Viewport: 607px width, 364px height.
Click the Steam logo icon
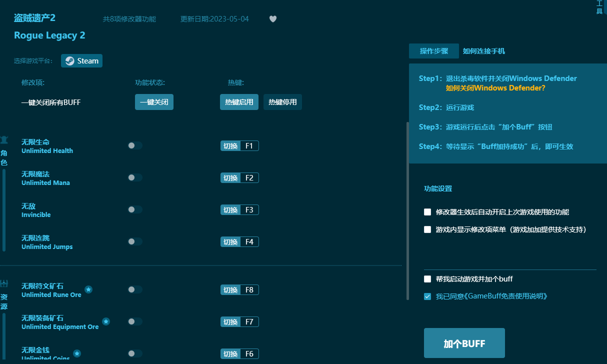coord(70,61)
